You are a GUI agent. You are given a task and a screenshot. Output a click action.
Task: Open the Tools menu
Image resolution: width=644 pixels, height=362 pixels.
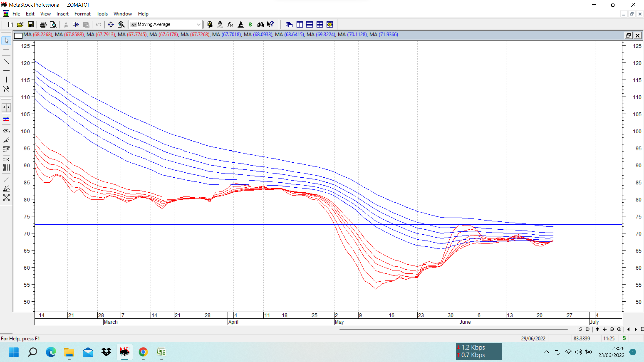point(102,14)
